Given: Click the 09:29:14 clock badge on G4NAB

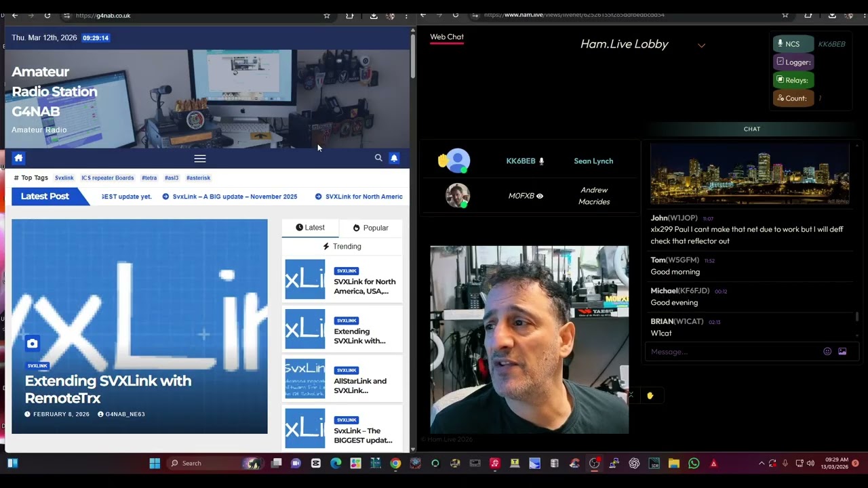Looking at the screenshot, I should 96,38.
